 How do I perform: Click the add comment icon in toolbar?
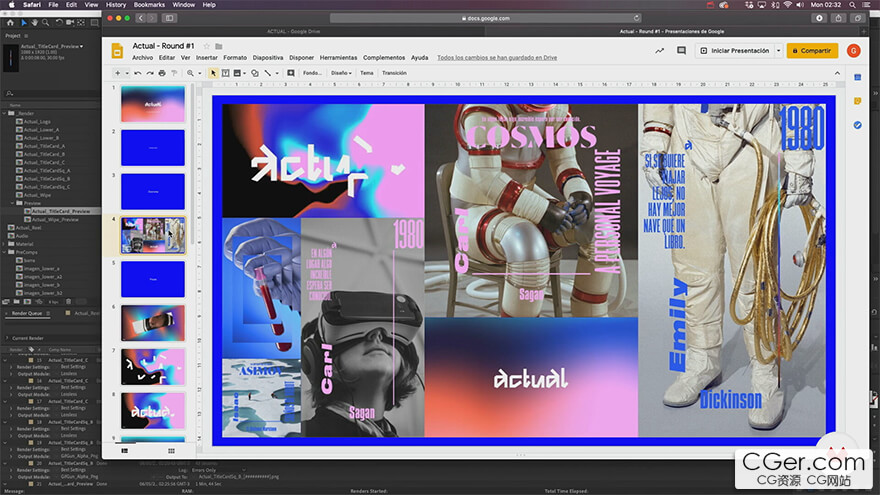pos(291,73)
